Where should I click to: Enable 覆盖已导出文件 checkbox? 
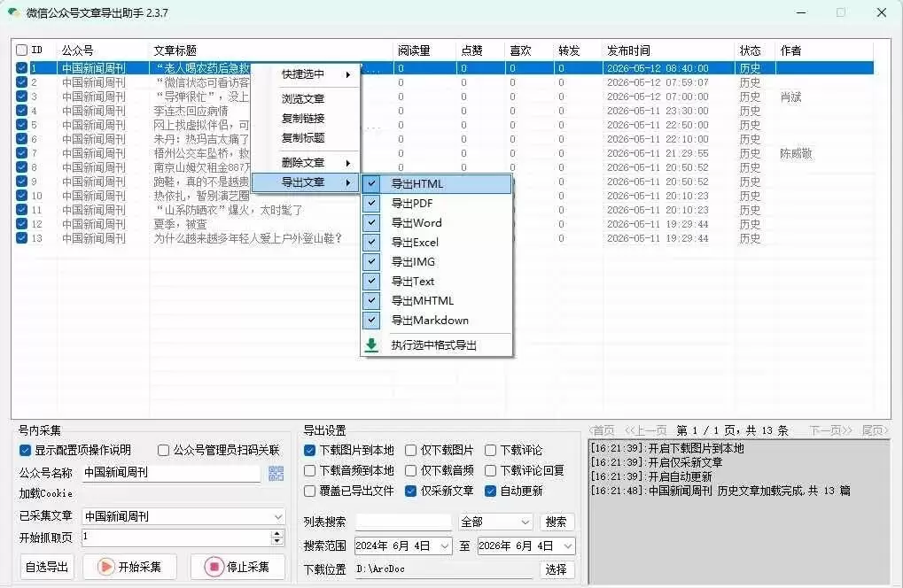point(310,491)
